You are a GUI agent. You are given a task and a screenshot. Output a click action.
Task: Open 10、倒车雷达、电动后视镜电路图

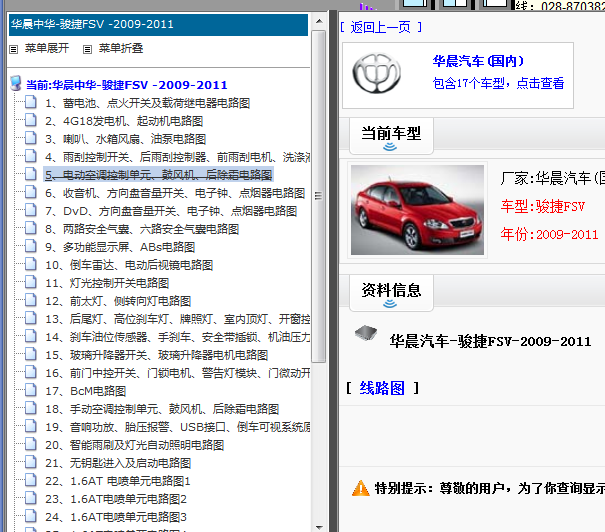(129, 265)
